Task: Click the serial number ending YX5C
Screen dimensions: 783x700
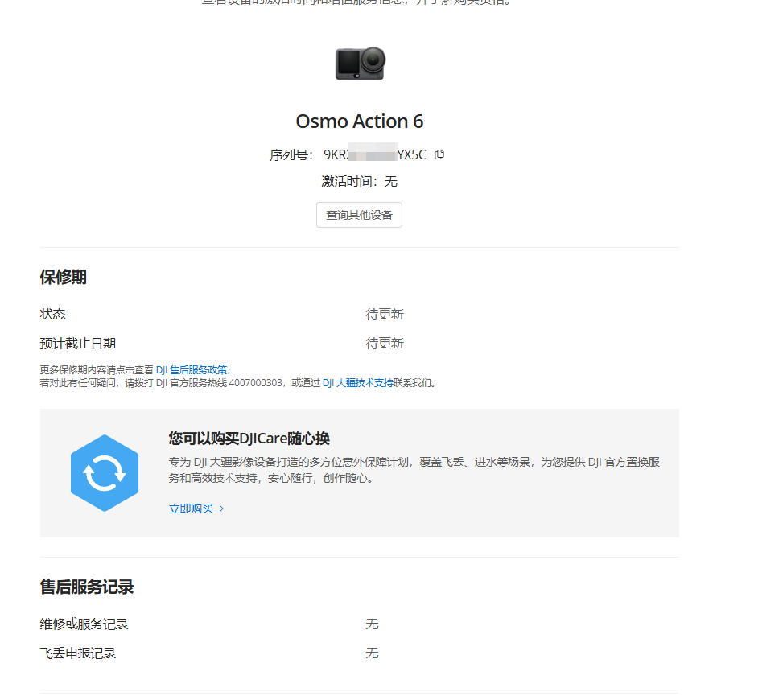Action: click(375, 154)
